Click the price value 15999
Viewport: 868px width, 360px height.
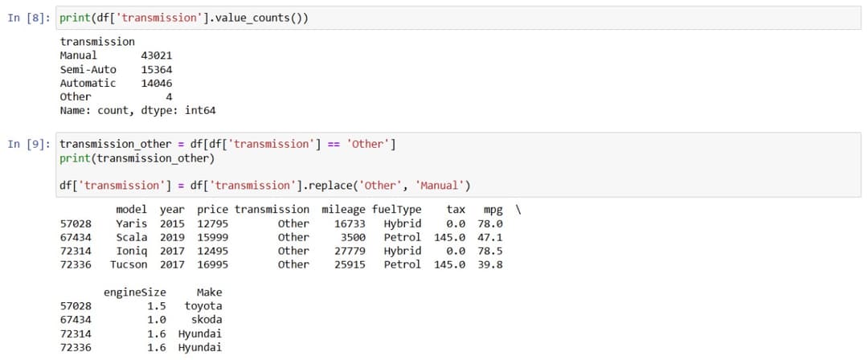point(212,237)
